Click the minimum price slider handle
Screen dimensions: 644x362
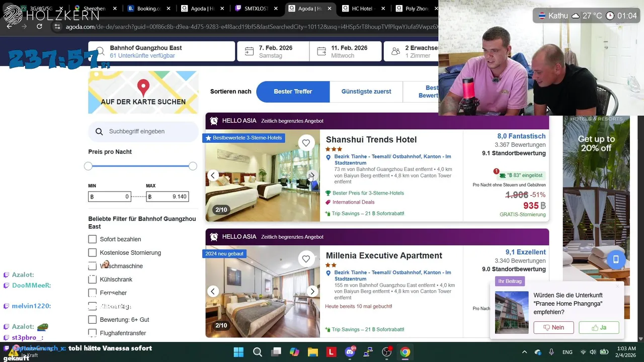click(88, 166)
